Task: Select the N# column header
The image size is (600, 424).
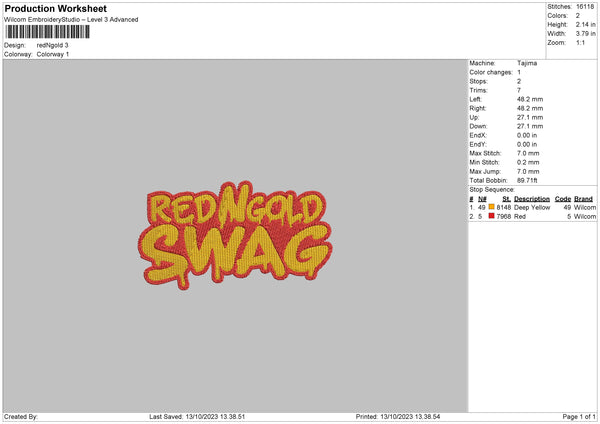Action: 482,199
